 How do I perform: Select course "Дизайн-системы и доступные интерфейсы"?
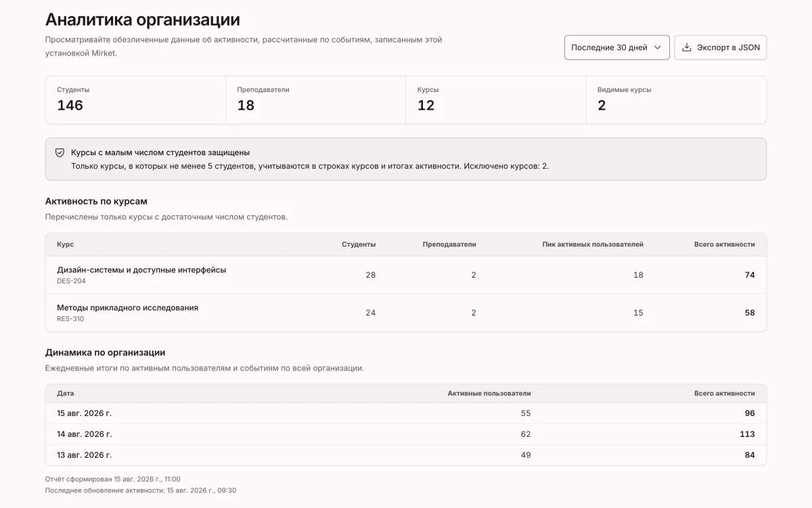pyautogui.click(x=141, y=270)
